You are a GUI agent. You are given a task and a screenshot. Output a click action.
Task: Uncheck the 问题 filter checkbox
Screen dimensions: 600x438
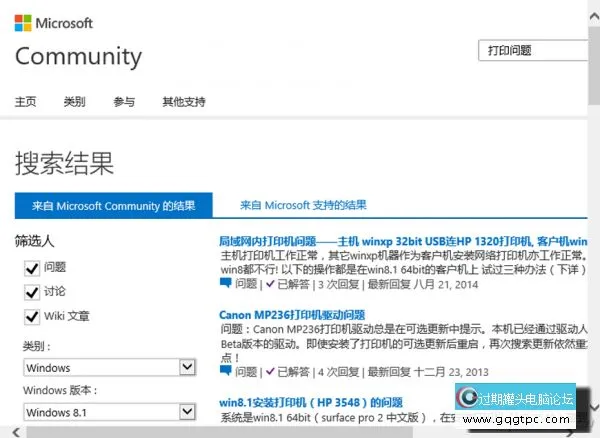(32, 268)
